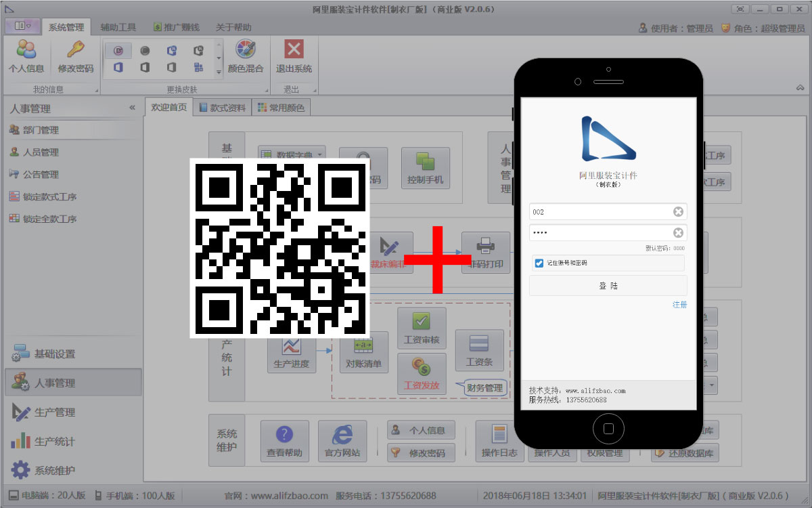812x508 pixels.
Task: Collapse the ribbon with the up chevron
Action: coord(800,89)
